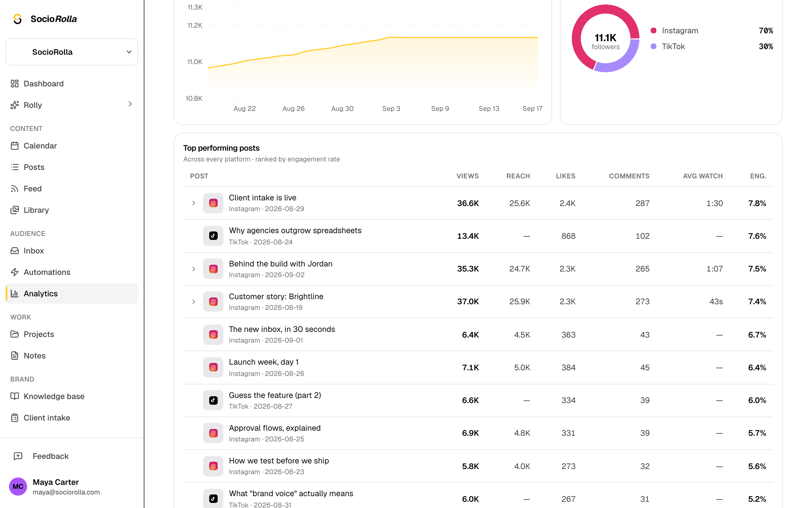Click the SocioRolla logo icon
The width and height of the screenshot is (812, 508).
[17, 19]
